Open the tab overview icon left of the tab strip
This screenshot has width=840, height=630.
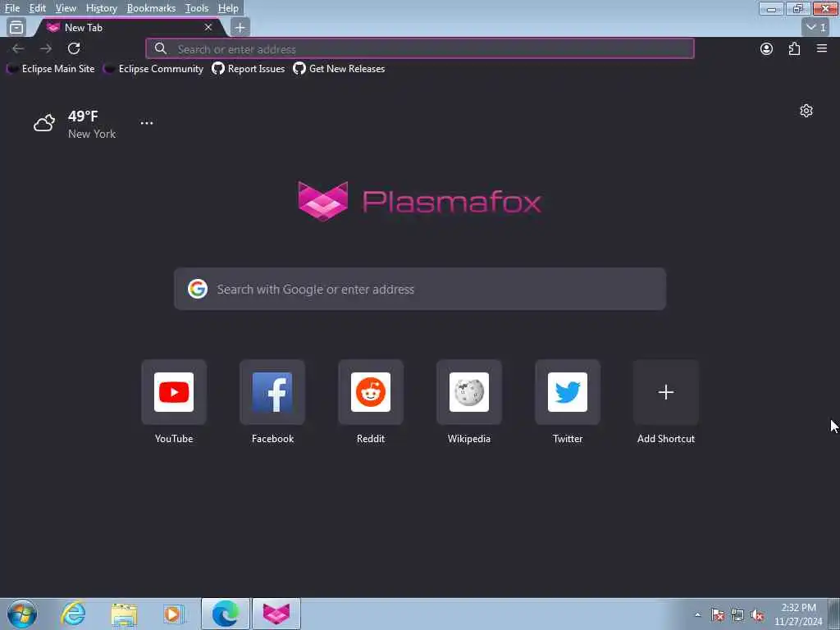(x=16, y=27)
